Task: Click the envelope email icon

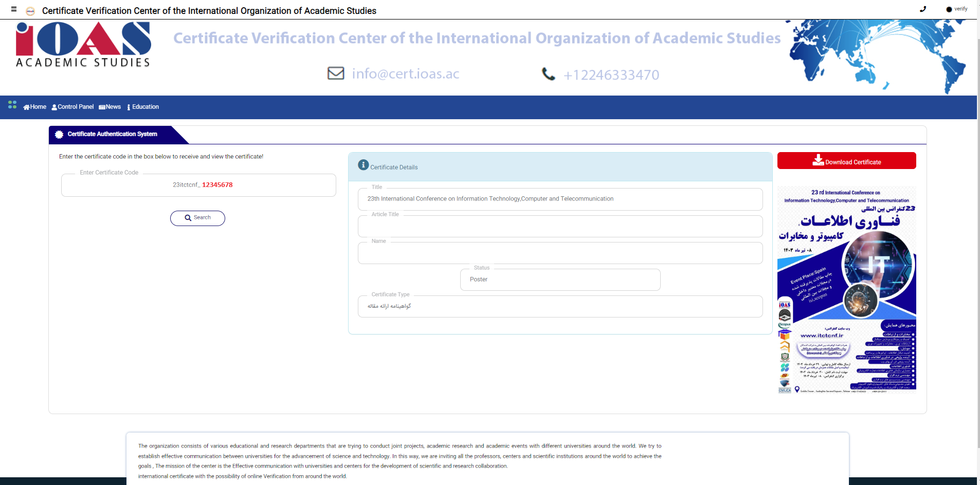Action: (336, 73)
